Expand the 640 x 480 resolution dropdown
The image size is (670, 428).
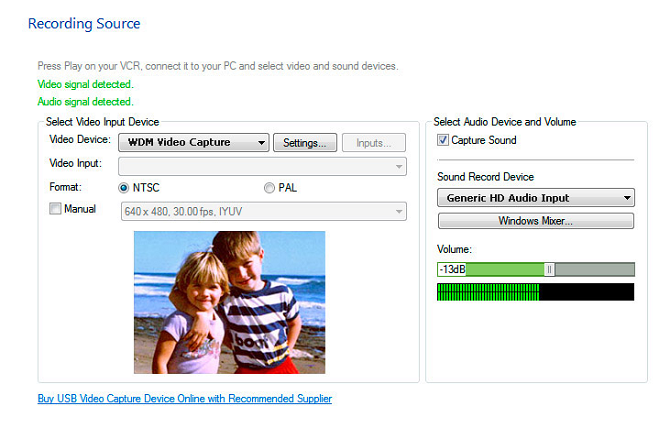(262, 211)
